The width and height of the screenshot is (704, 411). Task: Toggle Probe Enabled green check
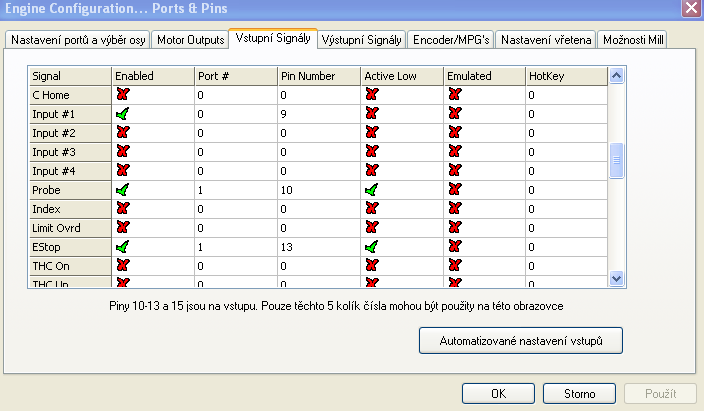(123, 189)
